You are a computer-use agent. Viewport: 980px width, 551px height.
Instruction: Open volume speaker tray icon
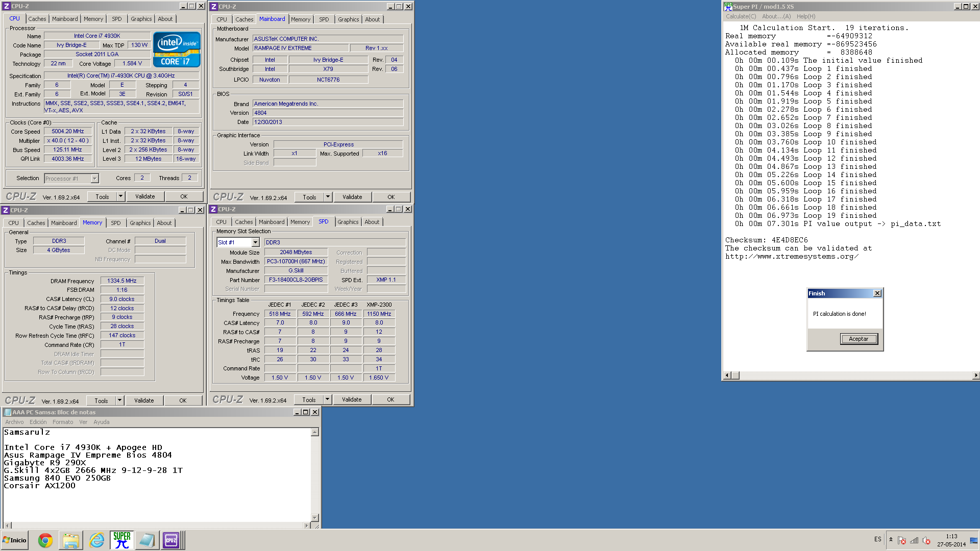(x=926, y=540)
